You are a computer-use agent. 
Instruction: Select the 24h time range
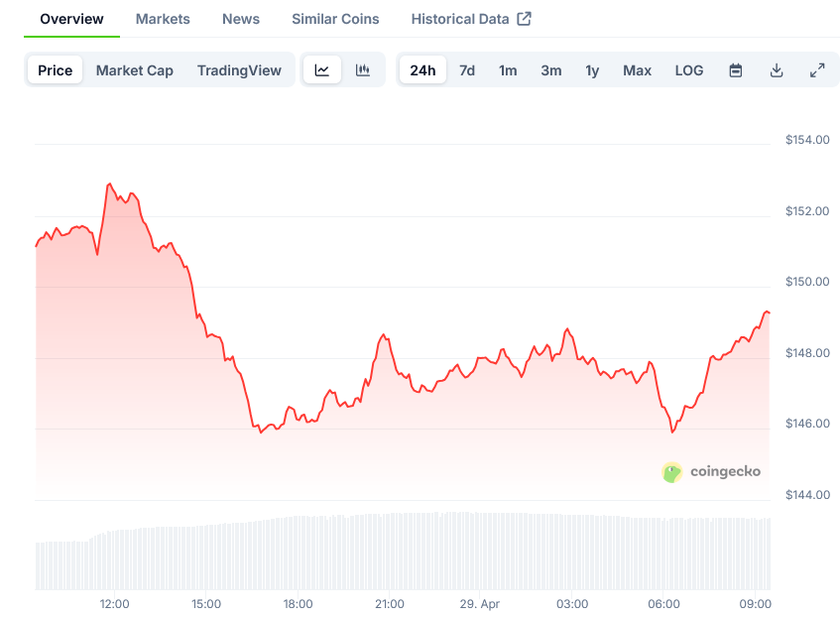pyautogui.click(x=422, y=70)
